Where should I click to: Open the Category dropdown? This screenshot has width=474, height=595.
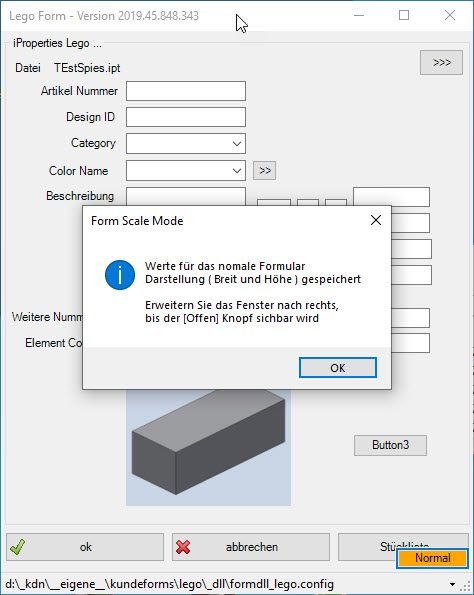coord(186,143)
